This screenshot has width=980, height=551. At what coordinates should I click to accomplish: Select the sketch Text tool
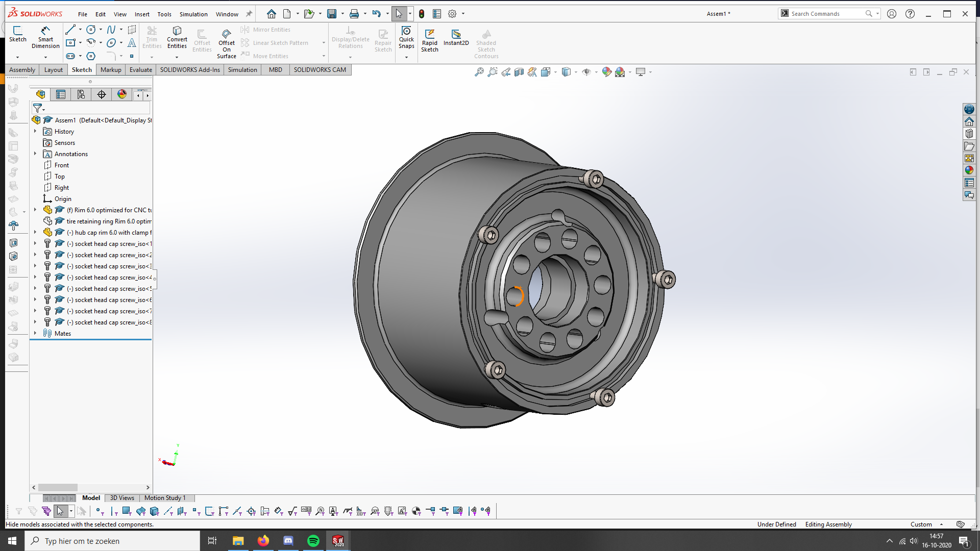(132, 43)
